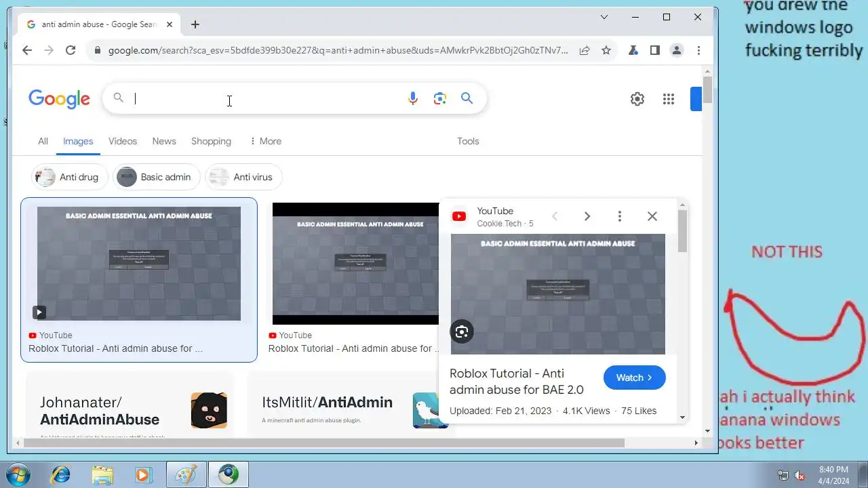
Task: Open the muted volume tray icon
Action: 800,475
